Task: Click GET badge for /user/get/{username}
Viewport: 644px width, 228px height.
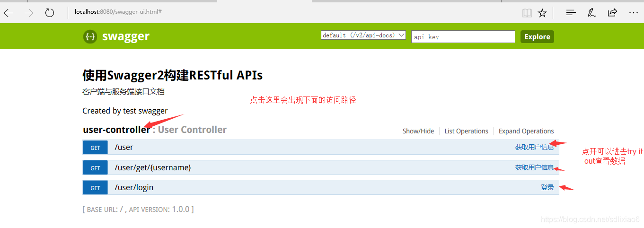Action: 95,167
